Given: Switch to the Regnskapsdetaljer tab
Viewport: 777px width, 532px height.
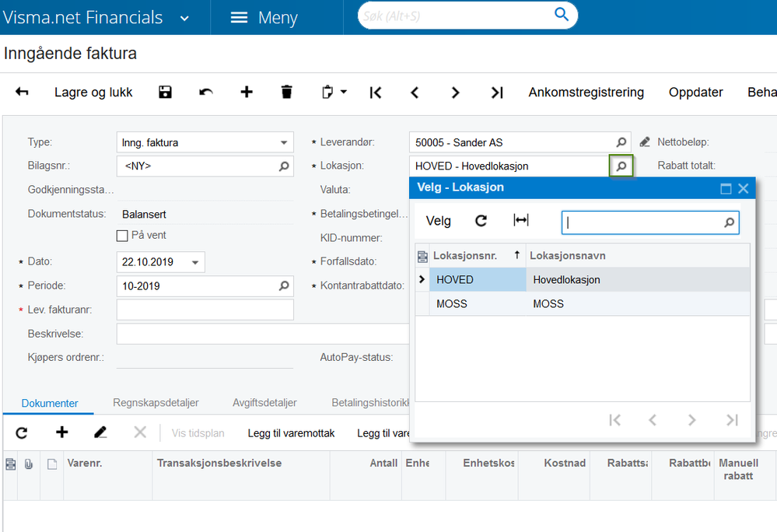Looking at the screenshot, I should 156,403.
